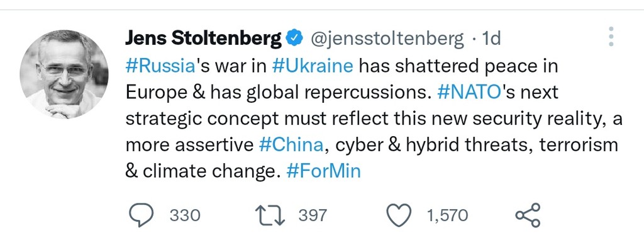The height and width of the screenshot is (242, 644).
Task: Open the #Ukraine hashtag
Action: tap(313, 66)
